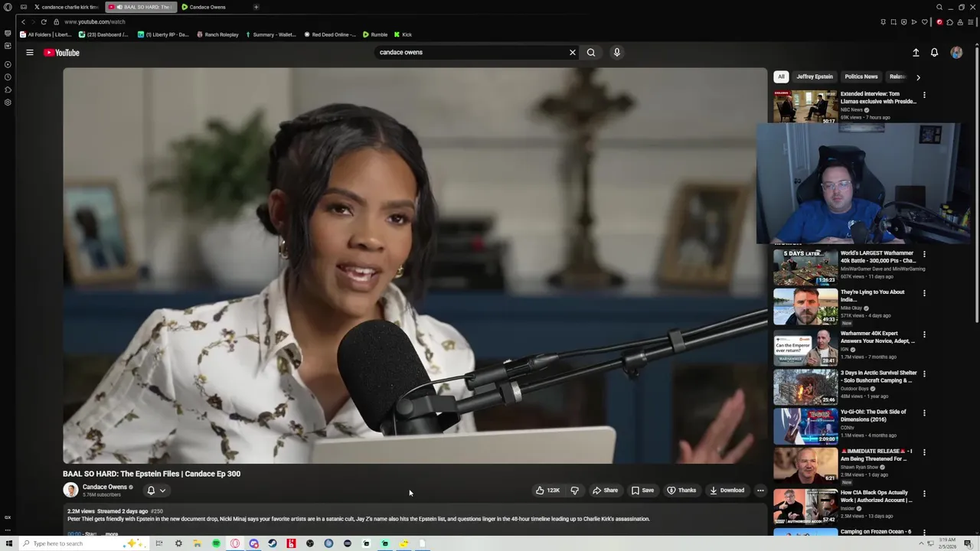This screenshot has width=980, height=551.
Task: Open Ranch Roleplay bookmark
Action: point(217,34)
